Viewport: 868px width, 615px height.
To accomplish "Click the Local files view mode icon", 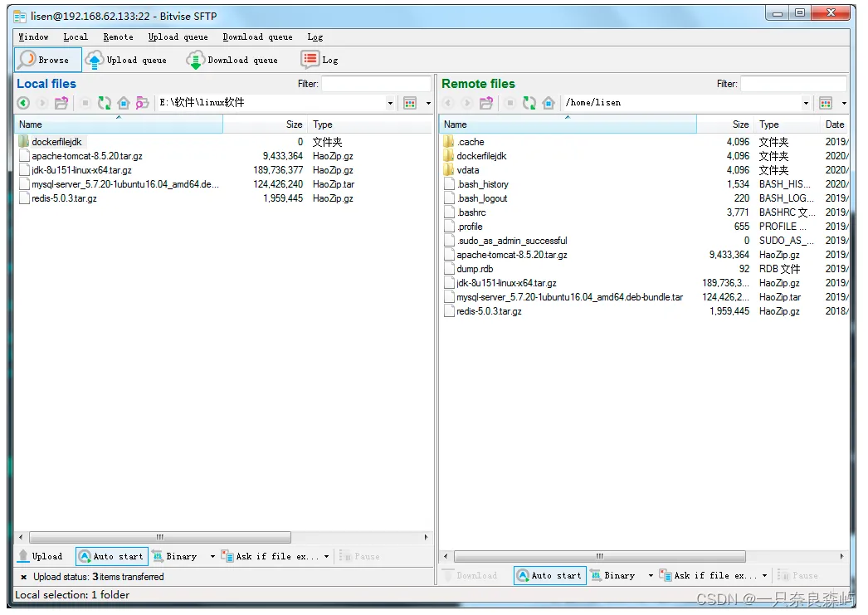I will [x=410, y=103].
